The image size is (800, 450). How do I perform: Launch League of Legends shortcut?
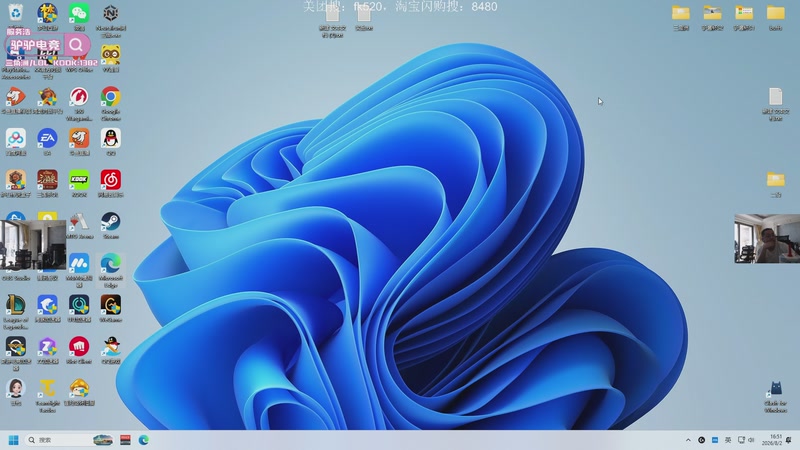pos(16,305)
